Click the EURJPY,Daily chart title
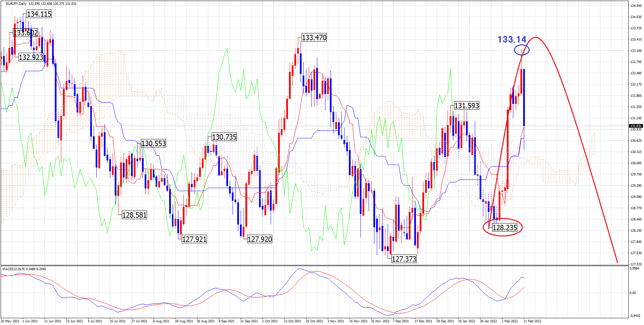Viewport: 644px width, 325px height. coord(16,4)
